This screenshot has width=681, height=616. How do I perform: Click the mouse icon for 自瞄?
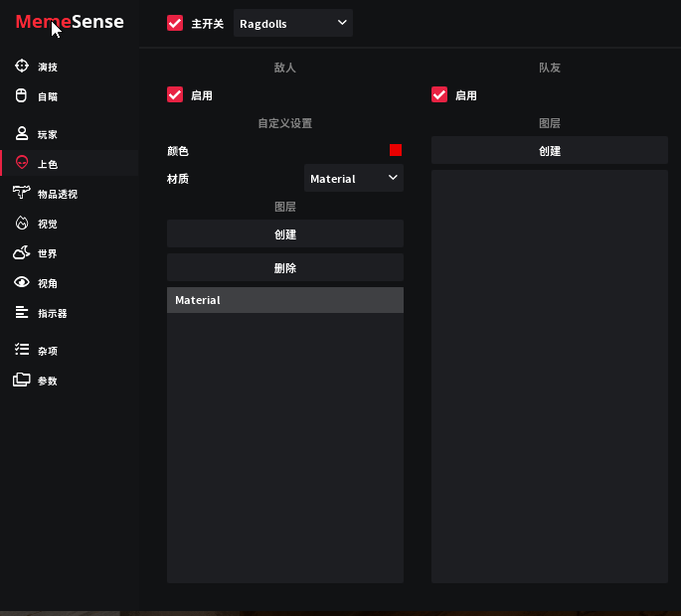pos(22,96)
